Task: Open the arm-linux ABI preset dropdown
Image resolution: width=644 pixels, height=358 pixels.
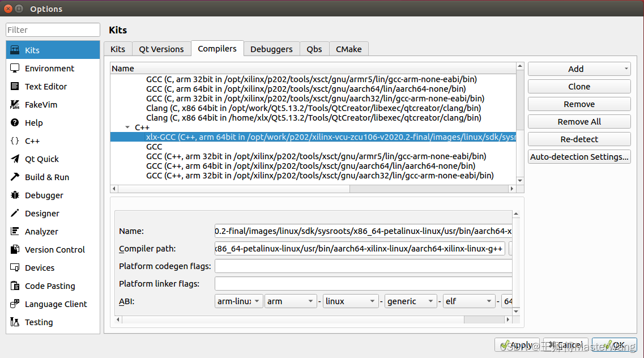Action: pos(238,301)
